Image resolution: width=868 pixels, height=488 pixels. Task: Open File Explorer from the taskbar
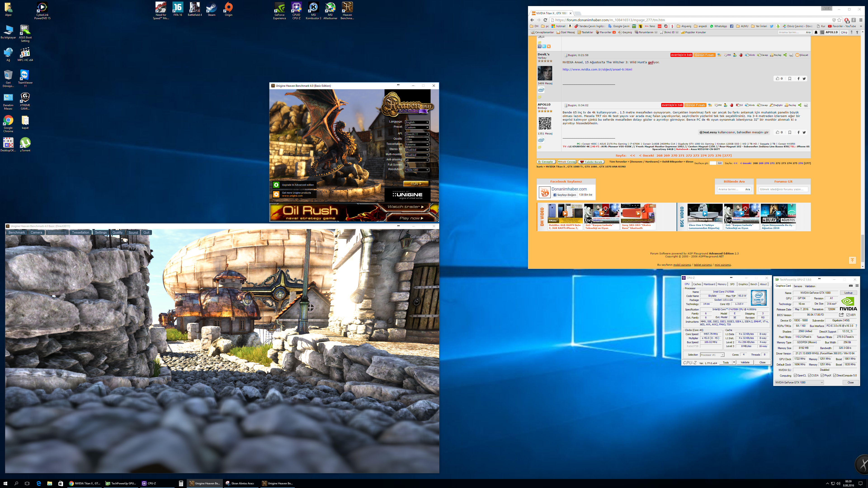click(x=50, y=483)
